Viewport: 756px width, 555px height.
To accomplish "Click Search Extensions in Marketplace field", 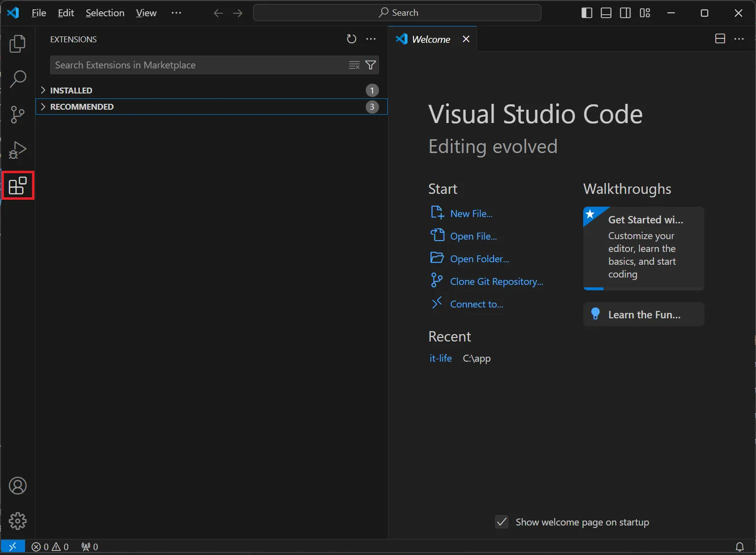I will (199, 65).
